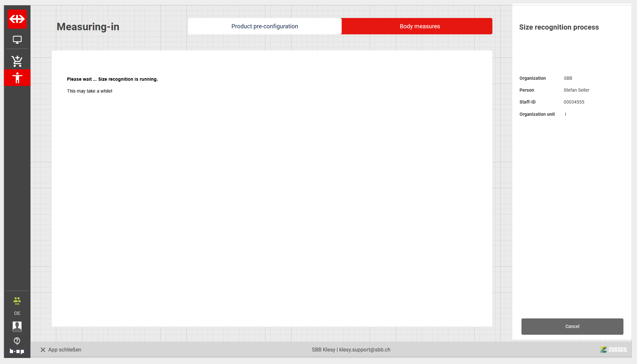637x364 pixels.
Task: Click the green switch user group icon
Action: pyautogui.click(x=17, y=301)
